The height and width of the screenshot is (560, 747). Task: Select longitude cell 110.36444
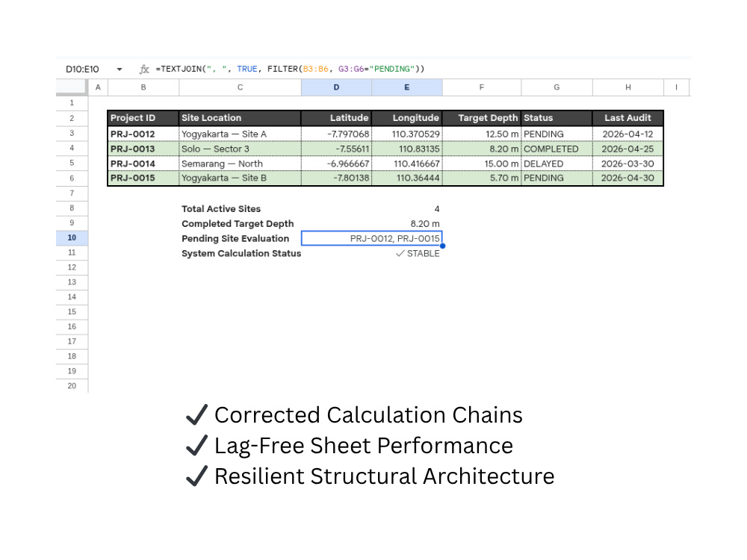click(x=407, y=178)
